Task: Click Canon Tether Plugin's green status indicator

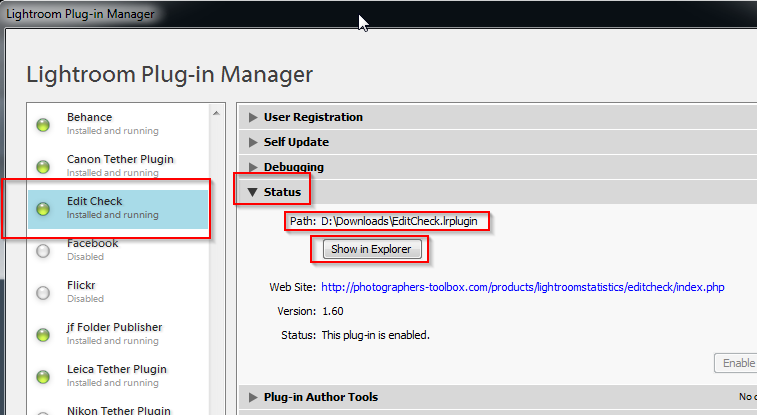Action: [43, 166]
